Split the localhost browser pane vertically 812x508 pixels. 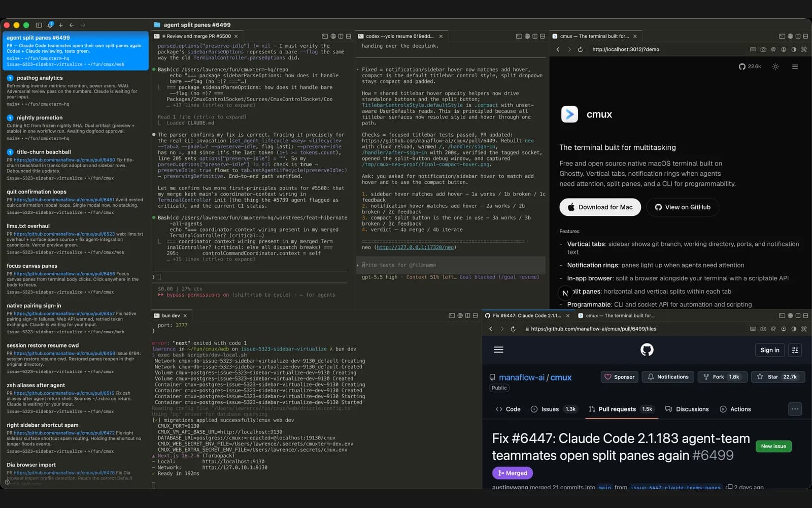[798, 37]
